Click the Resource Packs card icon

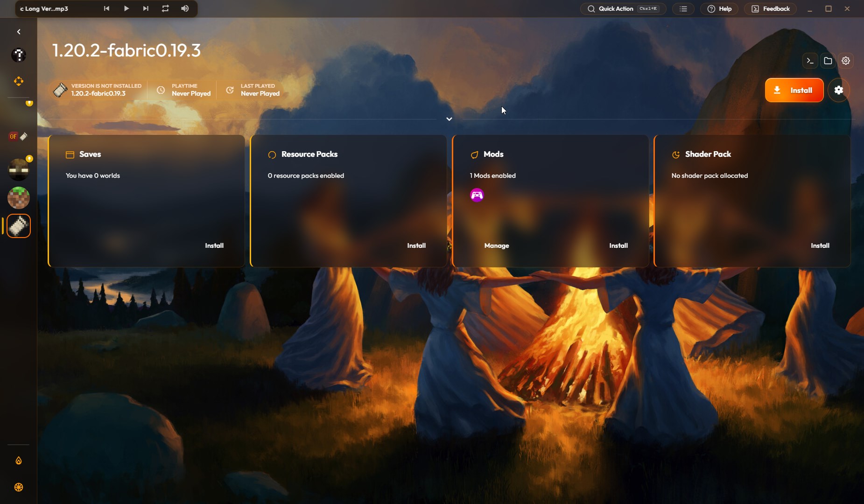(272, 154)
